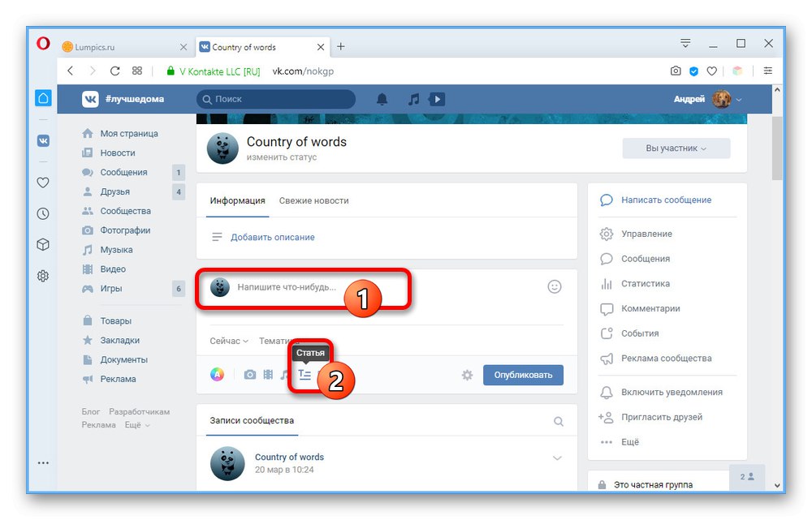
Task: Open Сообщества in the left menu
Action: (126, 211)
